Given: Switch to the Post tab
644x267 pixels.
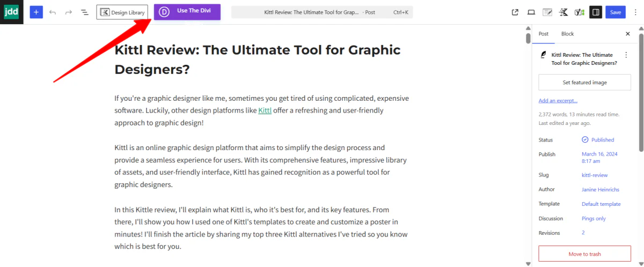Looking at the screenshot, I should (x=544, y=34).
